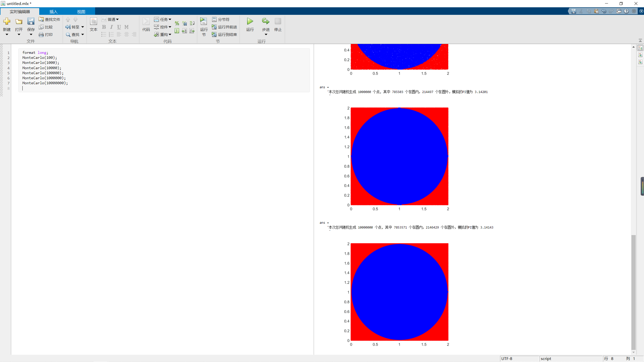
Task: Switch to the Insert (插入) tab
Action: (x=53, y=12)
